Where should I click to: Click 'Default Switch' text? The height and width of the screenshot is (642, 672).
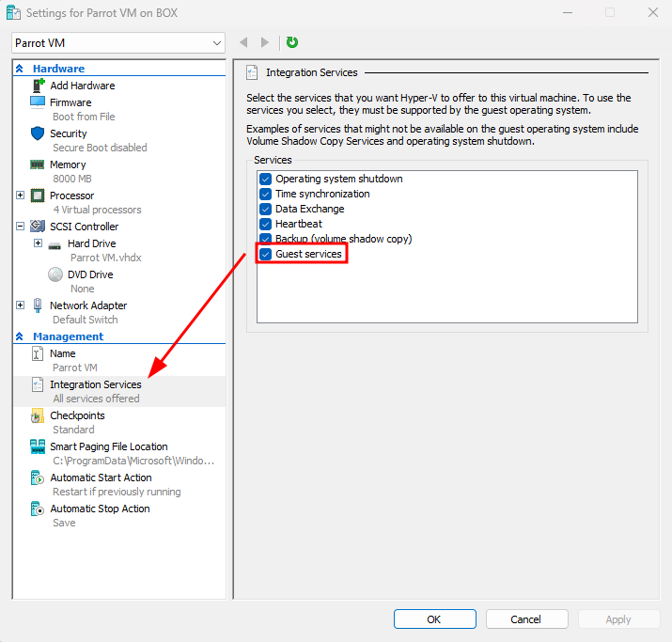pos(86,320)
